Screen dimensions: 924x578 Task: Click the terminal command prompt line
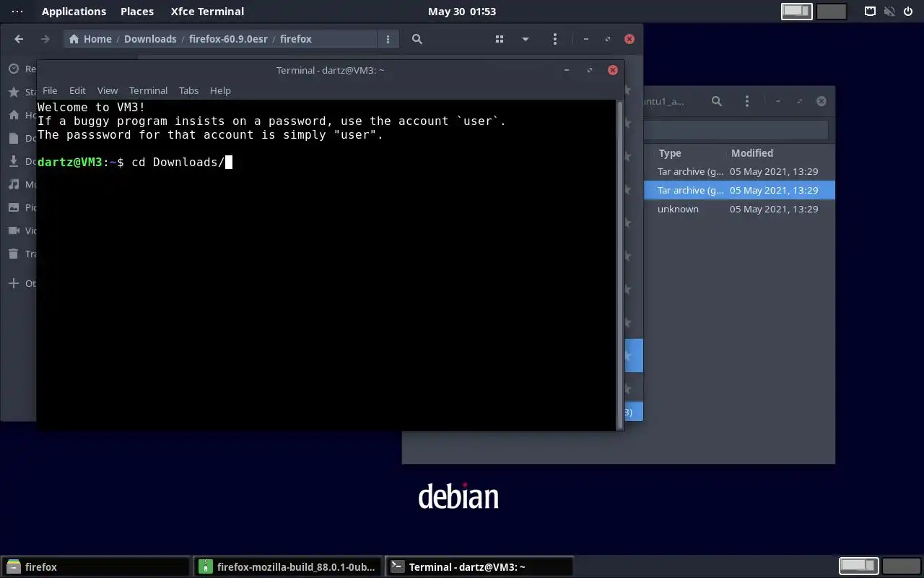(x=135, y=162)
